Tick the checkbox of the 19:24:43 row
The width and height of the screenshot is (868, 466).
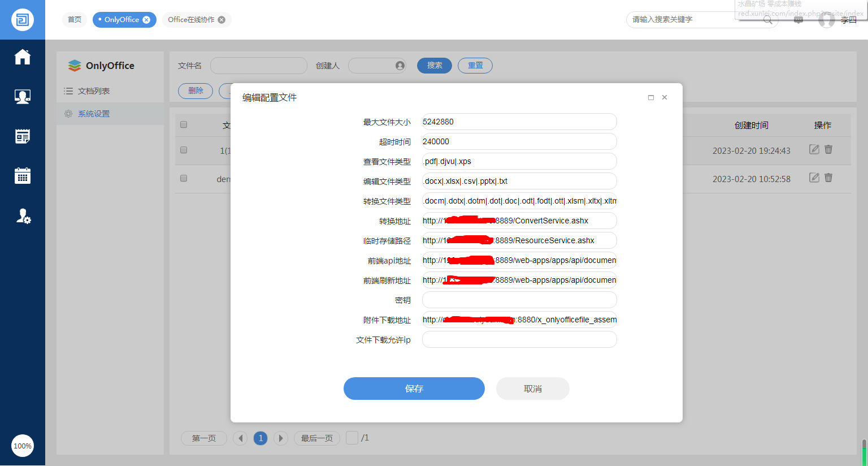pyautogui.click(x=184, y=150)
